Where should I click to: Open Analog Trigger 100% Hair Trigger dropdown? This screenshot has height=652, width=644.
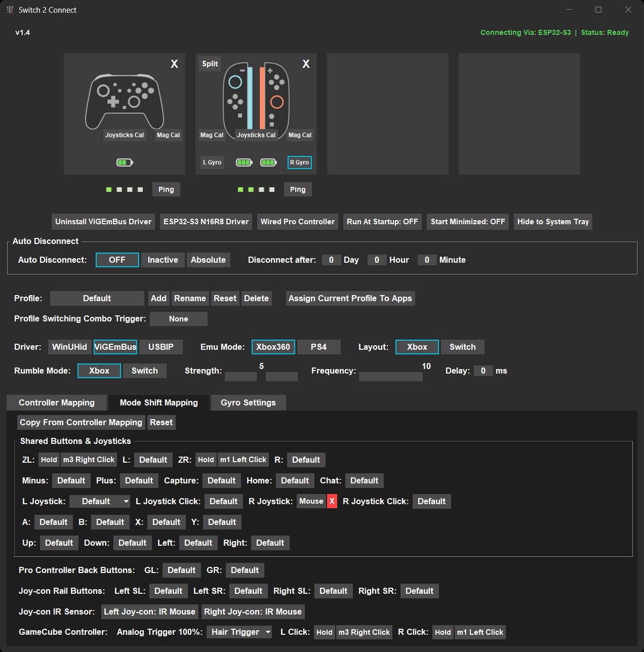point(239,632)
